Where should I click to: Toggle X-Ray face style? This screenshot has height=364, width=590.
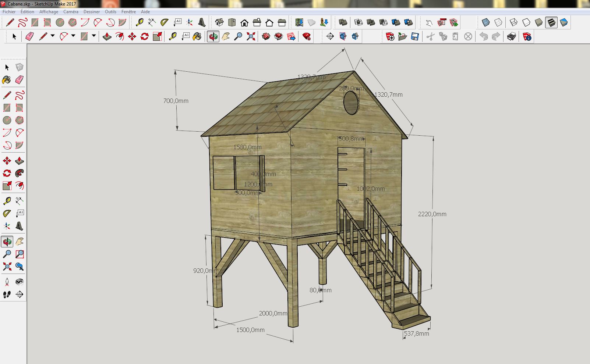click(486, 22)
